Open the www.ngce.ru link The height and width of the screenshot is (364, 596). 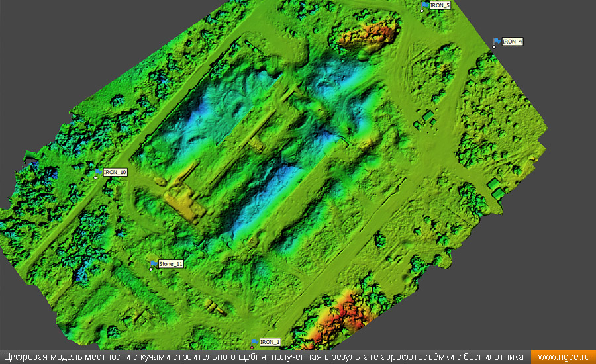[564, 357]
